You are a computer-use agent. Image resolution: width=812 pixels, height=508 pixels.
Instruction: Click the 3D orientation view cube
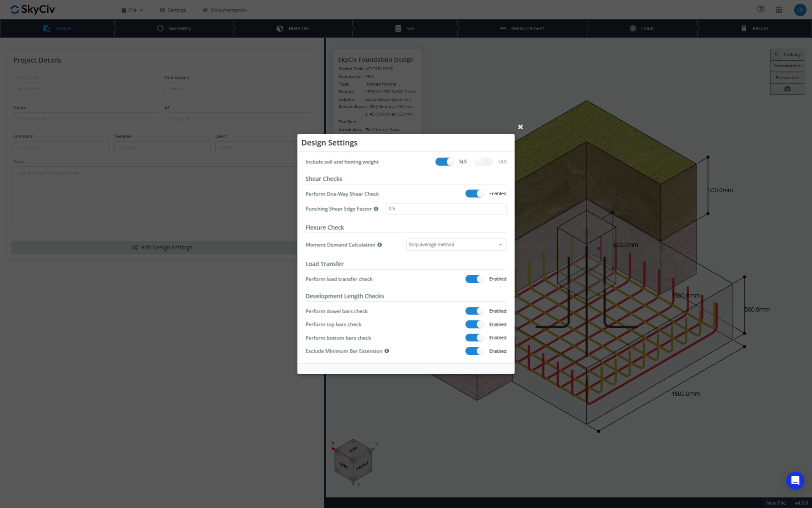click(x=353, y=462)
